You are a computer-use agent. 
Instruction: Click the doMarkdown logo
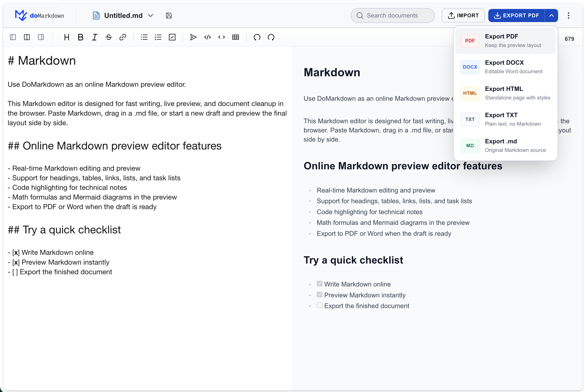click(39, 16)
